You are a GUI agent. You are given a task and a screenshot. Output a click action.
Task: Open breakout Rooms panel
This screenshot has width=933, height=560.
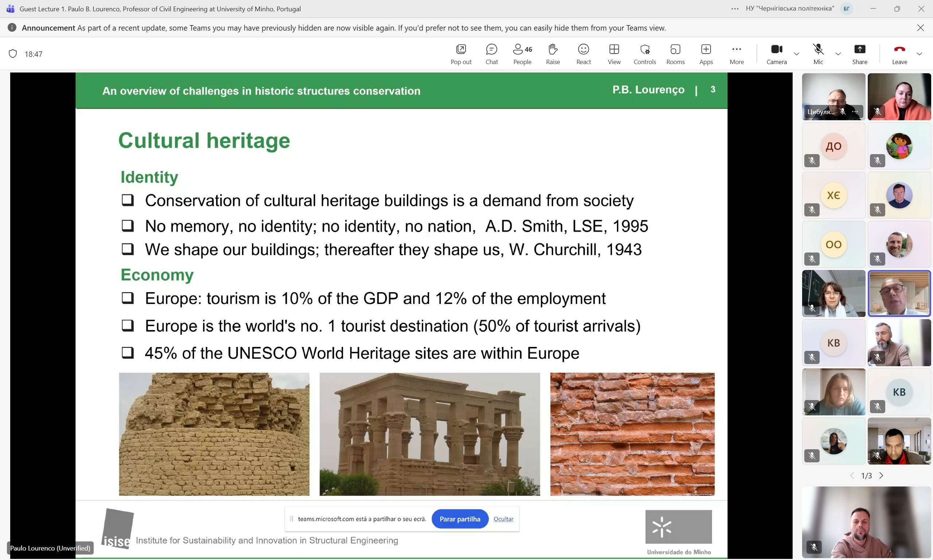point(675,54)
